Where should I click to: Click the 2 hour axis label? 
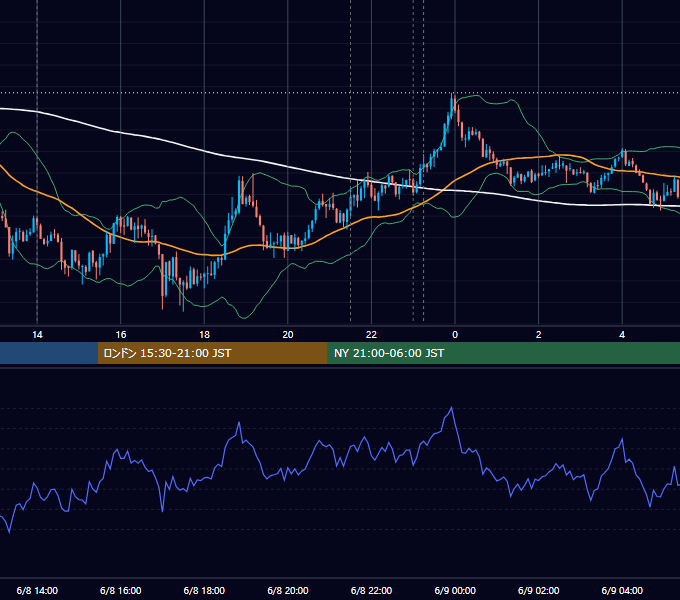(x=538, y=335)
